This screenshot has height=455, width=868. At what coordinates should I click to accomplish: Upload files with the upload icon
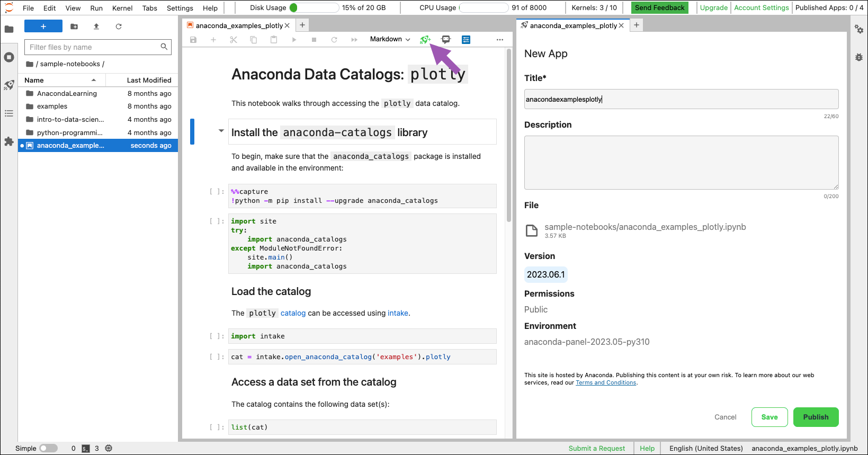(x=96, y=26)
